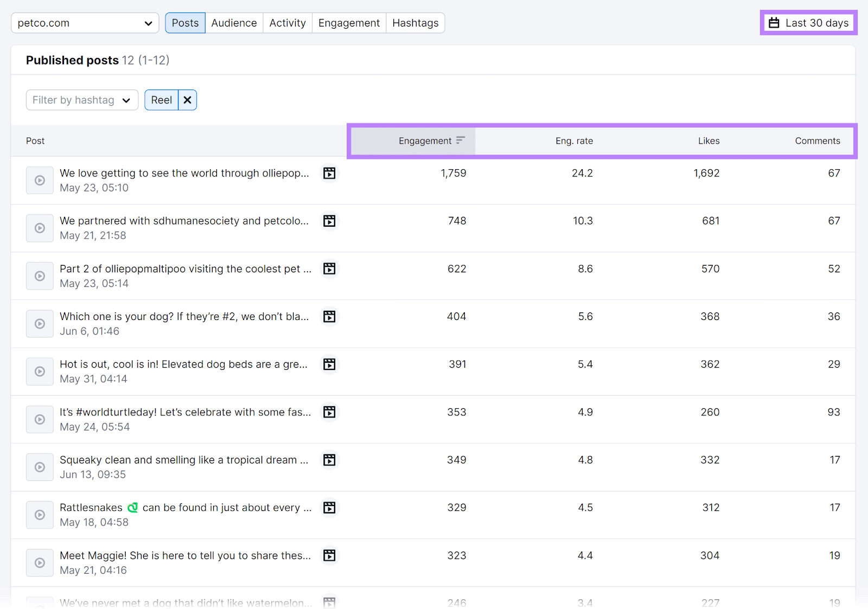Click the reel icon on the Squeaky clean post

[329, 460]
